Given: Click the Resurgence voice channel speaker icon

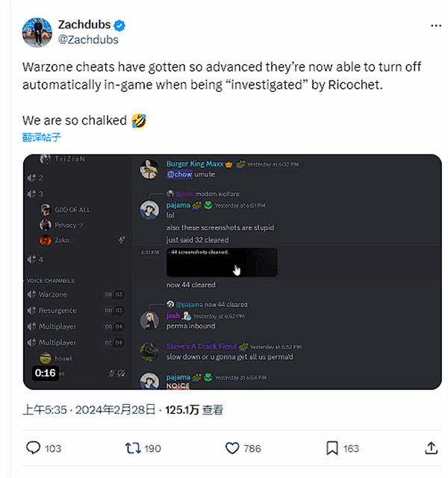Looking at the screenshot, I should [x=31, y=311].
